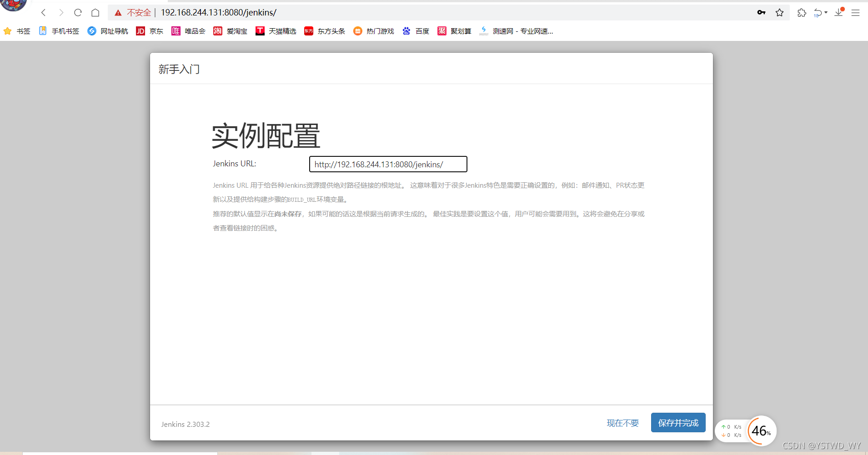The height and width of the screenshot is (455, 868).
Task: Open the undo history dropdown arrow
Action: coord(825,12)
